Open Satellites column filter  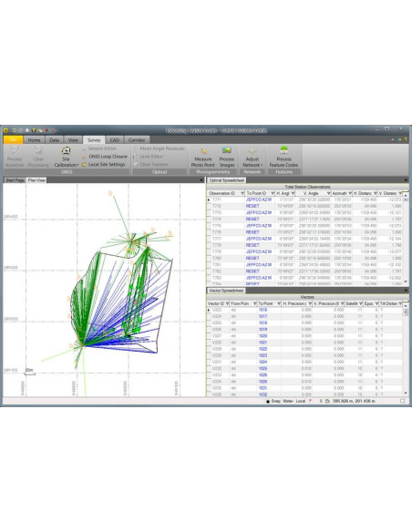360,303
